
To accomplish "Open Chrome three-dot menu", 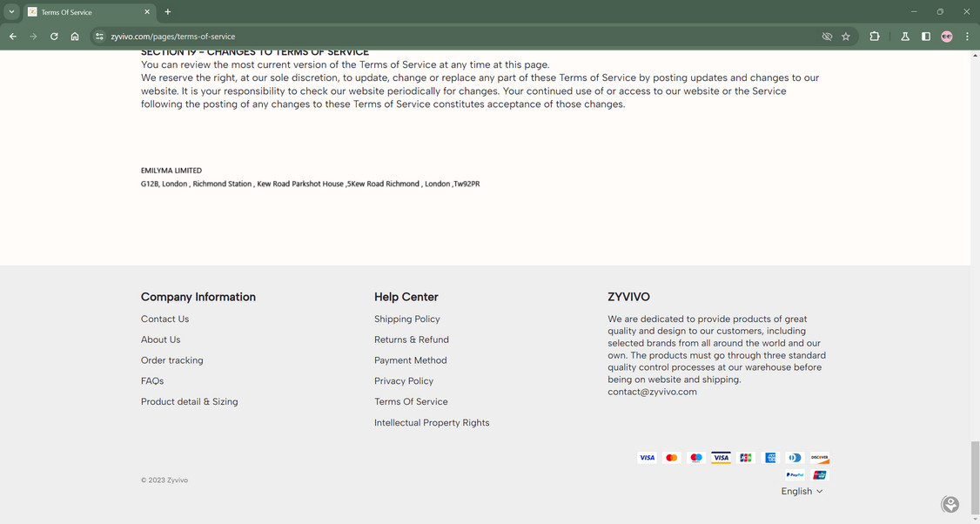I will click(967, 37).
